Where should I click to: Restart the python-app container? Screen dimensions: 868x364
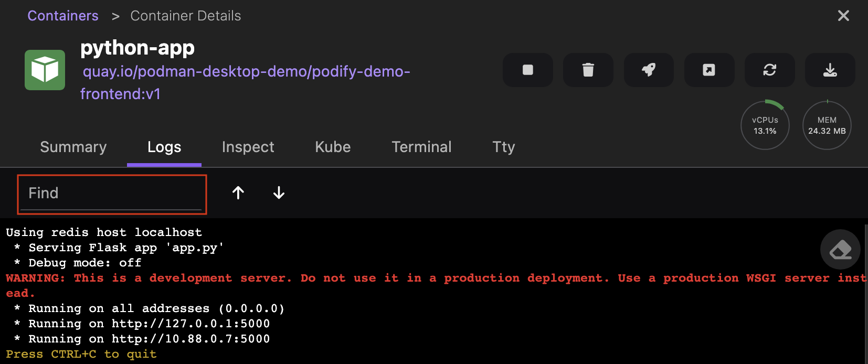[x=769, y=70]
